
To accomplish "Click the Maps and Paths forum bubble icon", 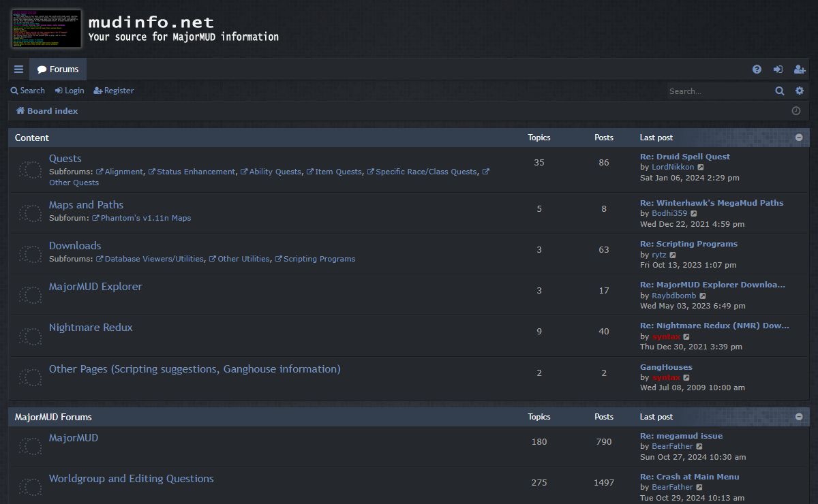I will (x=29, y=213).
